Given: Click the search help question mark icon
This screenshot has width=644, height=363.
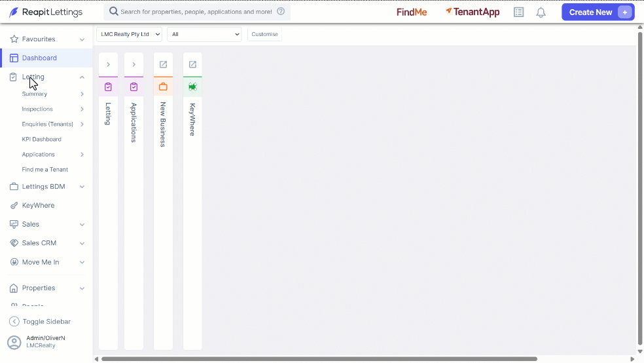Looking at the screenshot, I should (281, 12).
